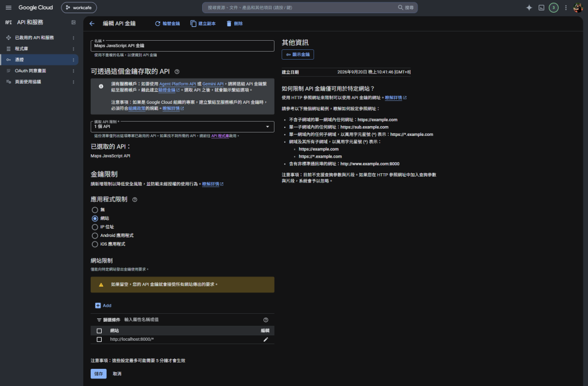Show the API key value

pyautogui.click(x=298, y=54)
